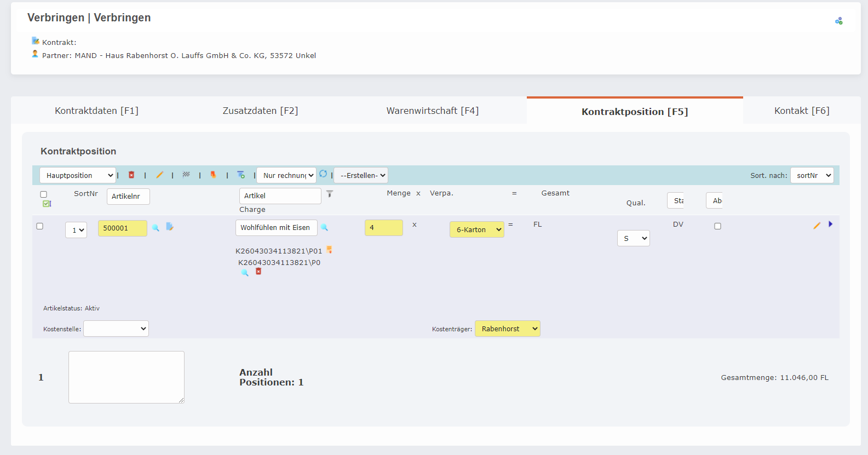
Task: Open the --Erstellen-- dropdown in toolbar
Action: click(361, 175)
